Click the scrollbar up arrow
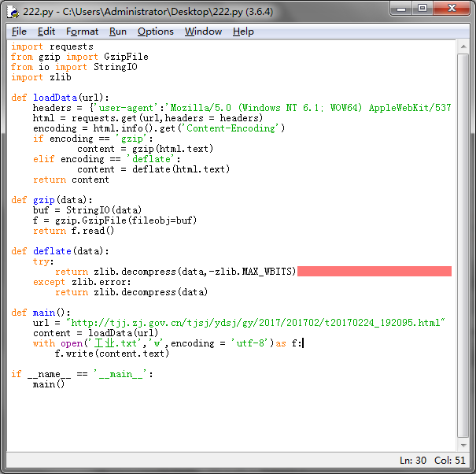The width and height of the screenshot is (476, 474). 464,47
